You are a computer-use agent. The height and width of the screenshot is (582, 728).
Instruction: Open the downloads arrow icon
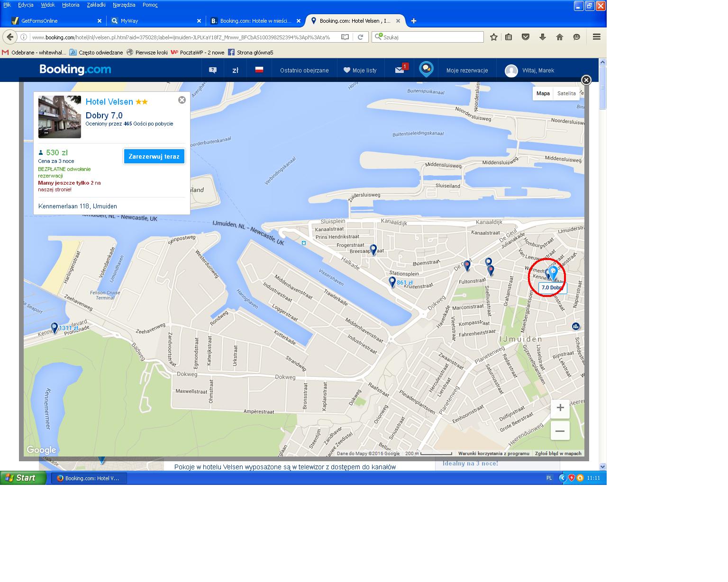click(x=543, y=37)
